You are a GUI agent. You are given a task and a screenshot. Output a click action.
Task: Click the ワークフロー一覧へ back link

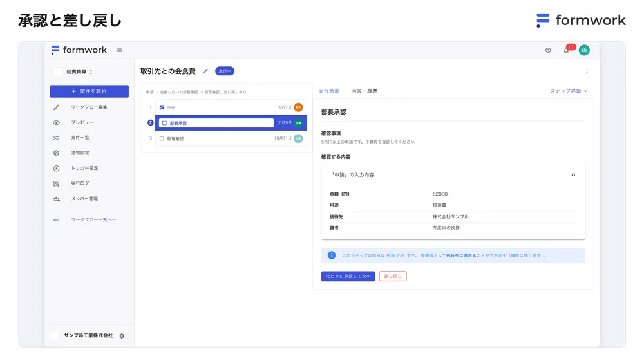(93, 219)
